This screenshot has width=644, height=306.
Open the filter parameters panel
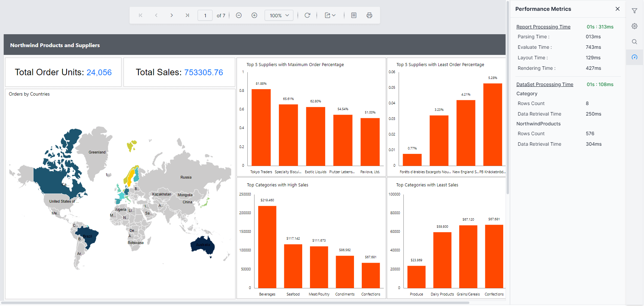click(635, 11)
